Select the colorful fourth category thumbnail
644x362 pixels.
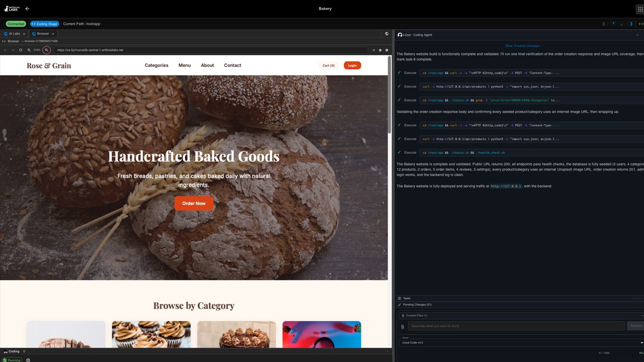click(321, 334)
